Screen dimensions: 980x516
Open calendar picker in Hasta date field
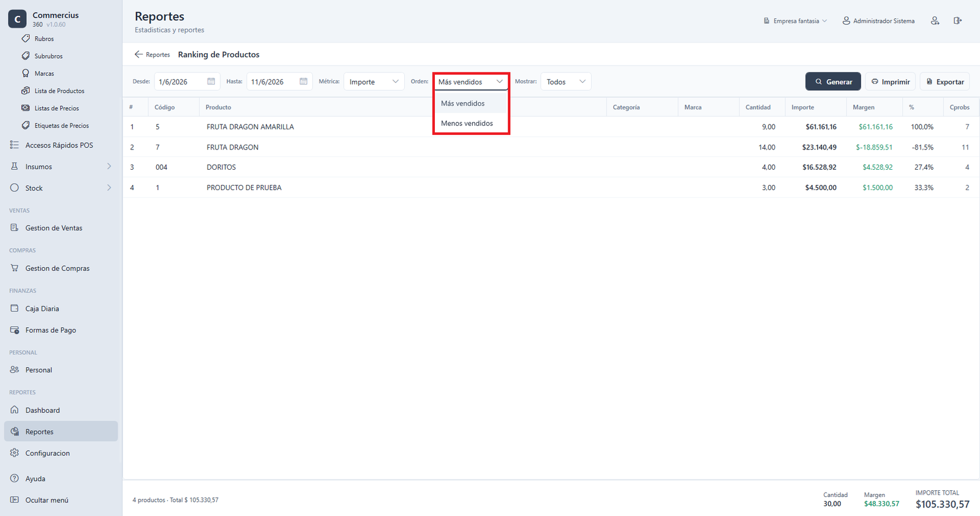click(303, 82)
